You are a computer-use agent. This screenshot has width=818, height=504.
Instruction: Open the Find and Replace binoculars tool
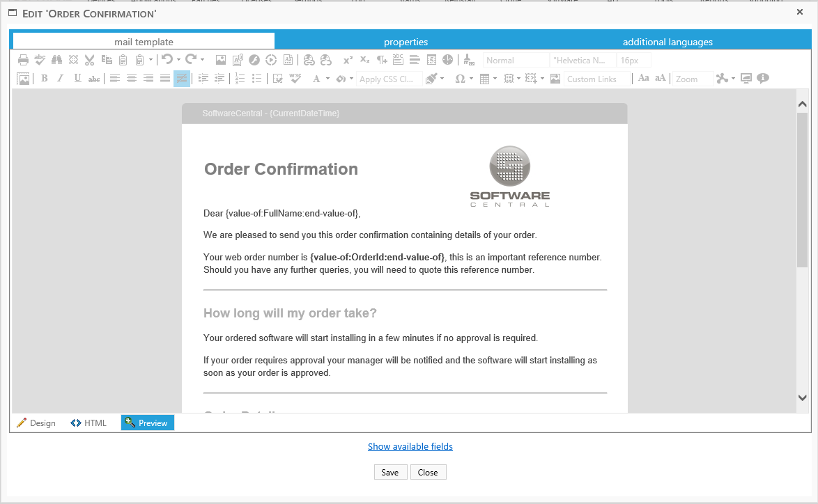pos(56,60)
